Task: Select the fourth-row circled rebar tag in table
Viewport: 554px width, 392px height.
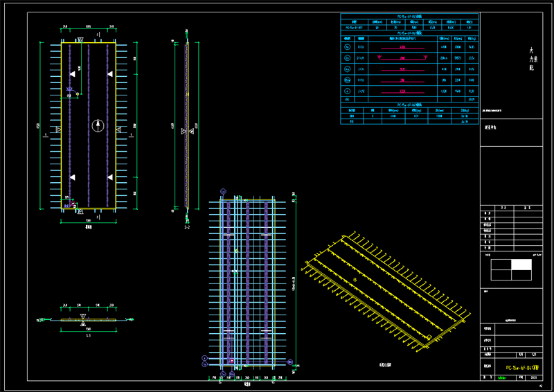Action: [x=348, y=80]
